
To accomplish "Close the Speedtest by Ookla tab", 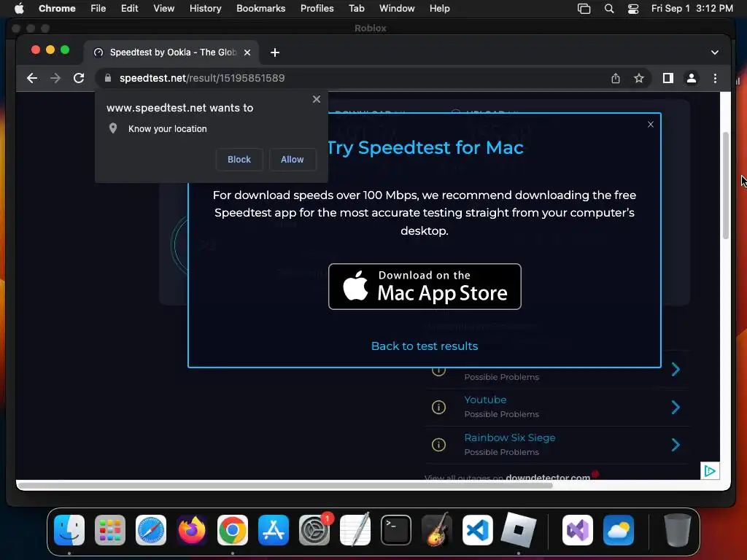I will tap(247, 52).
